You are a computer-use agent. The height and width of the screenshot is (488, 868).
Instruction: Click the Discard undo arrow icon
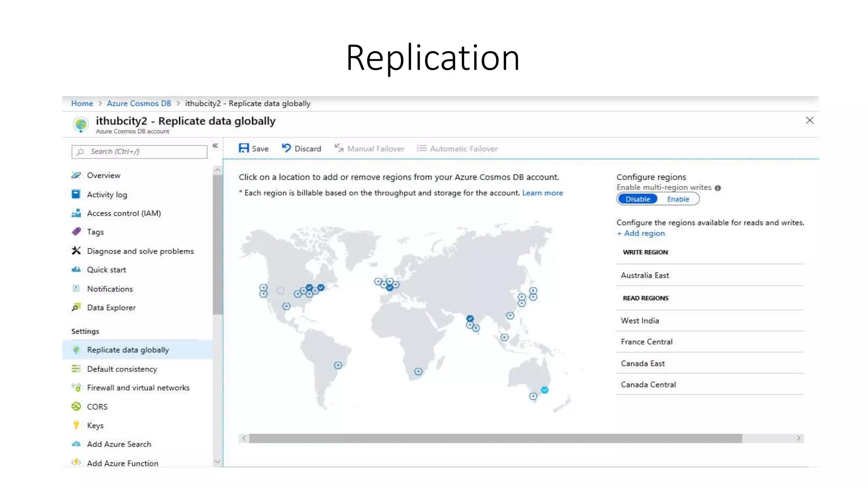(x=287, y=148)
